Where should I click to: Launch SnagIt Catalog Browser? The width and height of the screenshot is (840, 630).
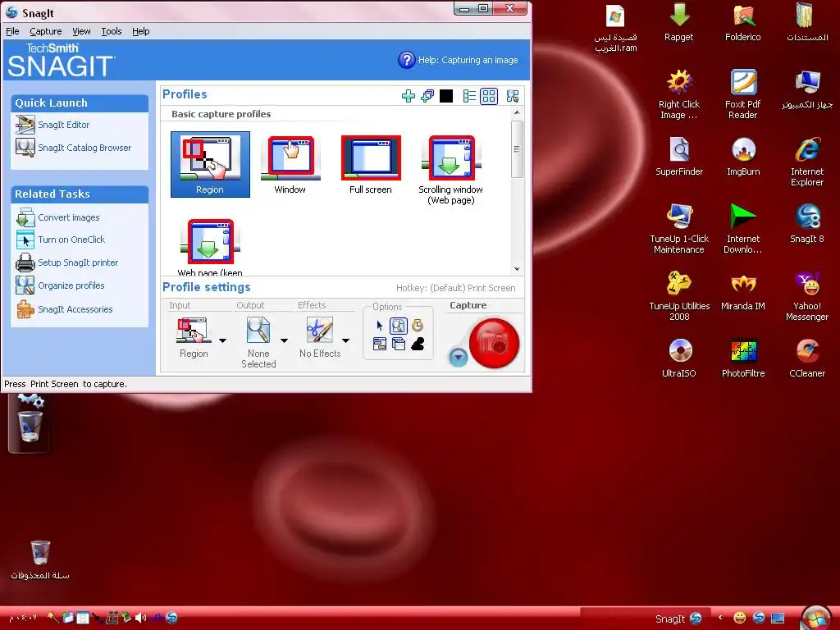pos(73,148)
